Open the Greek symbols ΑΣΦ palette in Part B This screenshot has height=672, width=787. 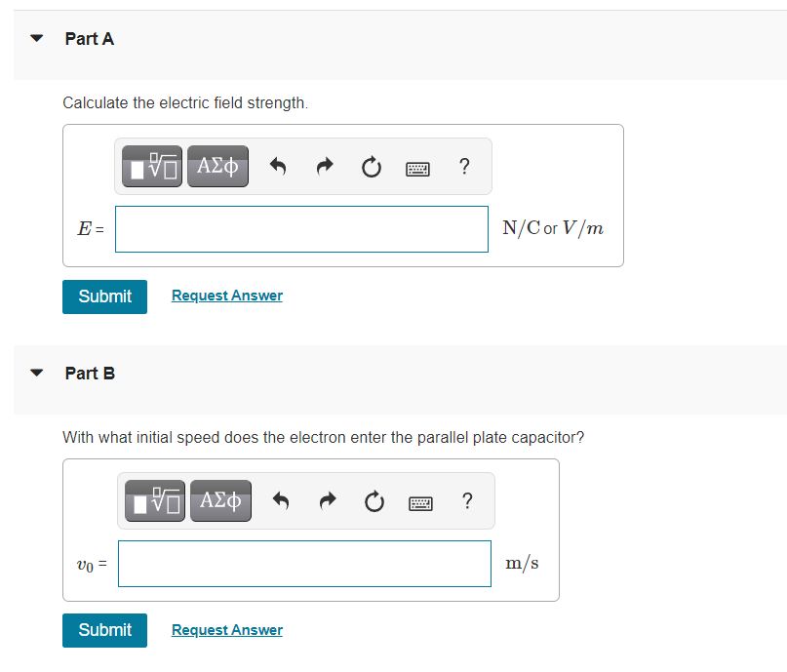(220, 499)
